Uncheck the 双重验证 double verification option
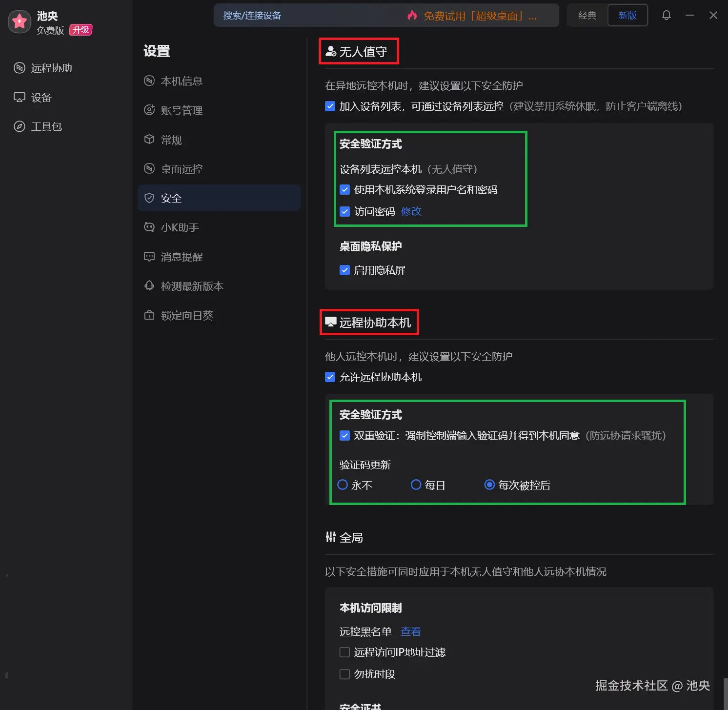 tap(345, 436)
